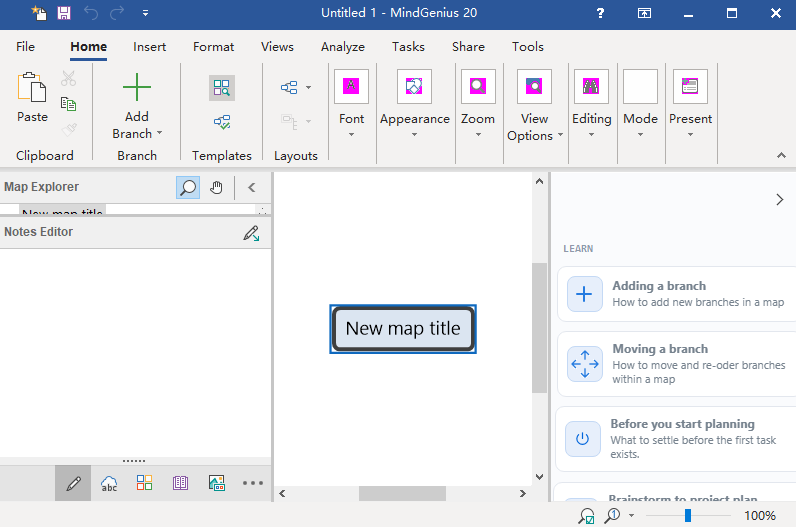Click the Zoom magnifier ribbon icon
The height and width of the screenshot is (527, 796).
478,86
